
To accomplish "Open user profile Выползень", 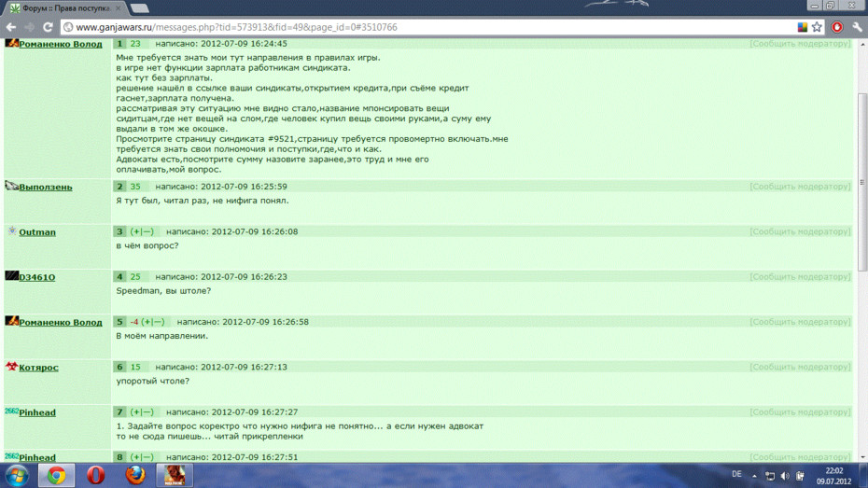I will click(x=46, y=187).
